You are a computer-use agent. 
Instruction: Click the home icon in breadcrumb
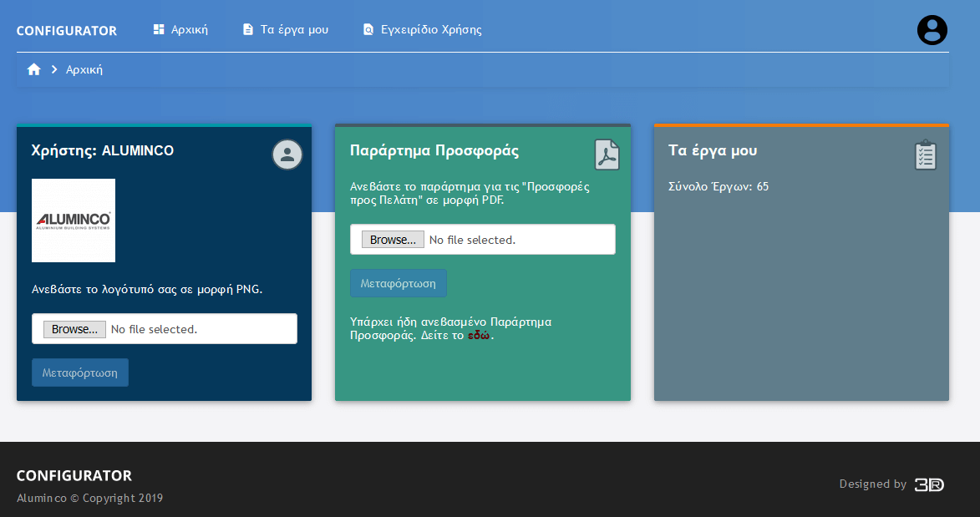(x=34, y=70)
